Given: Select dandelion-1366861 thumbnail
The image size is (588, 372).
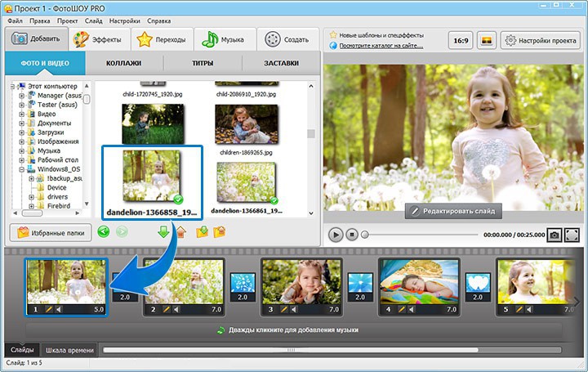Looking at the screenshot, I should [x=247, y=183].
